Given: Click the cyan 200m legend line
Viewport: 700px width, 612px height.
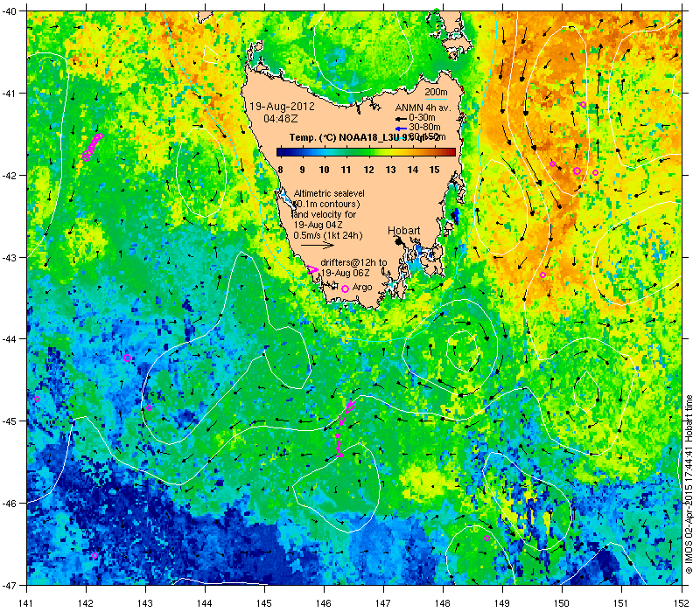Looking at the screenshot, I should pyautogui.click(x=435, y=99).
